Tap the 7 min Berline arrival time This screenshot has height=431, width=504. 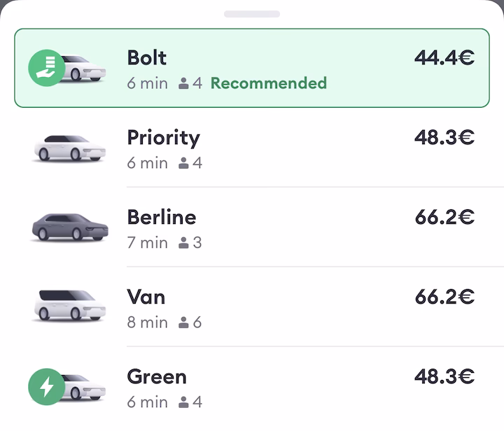pos(147,243)
